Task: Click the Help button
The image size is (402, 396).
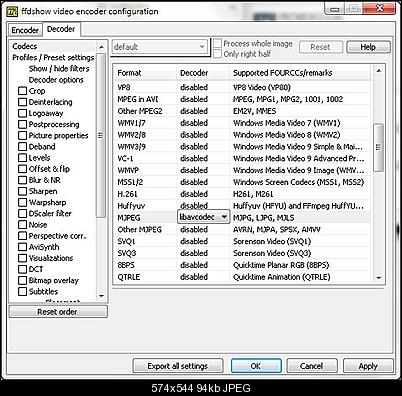Action: tap(368, 47)
